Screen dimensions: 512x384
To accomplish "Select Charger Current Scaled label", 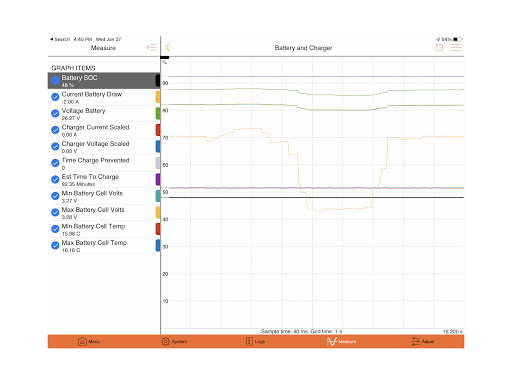I will [x=95, y=127].
